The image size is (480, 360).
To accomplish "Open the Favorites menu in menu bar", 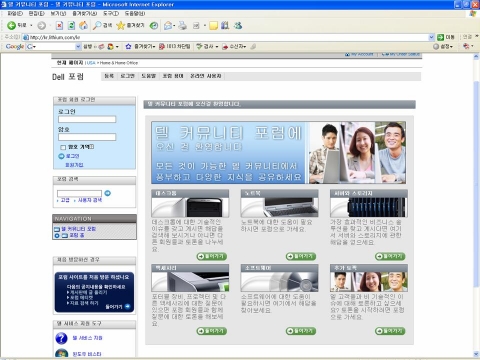I will coord(84,13).
